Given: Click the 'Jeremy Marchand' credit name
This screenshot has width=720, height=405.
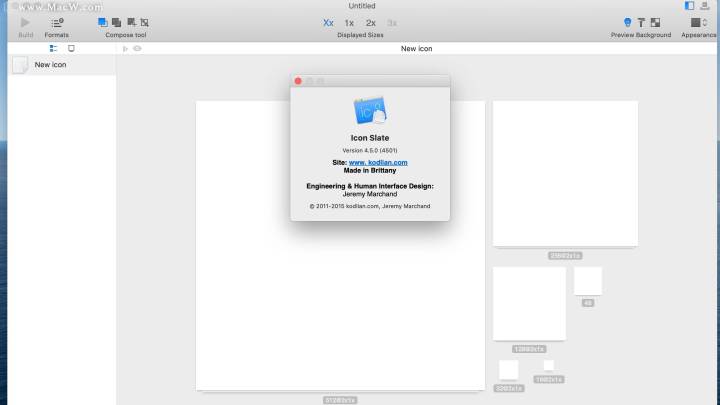Looking at the screenshot, I should click(370, 194).
